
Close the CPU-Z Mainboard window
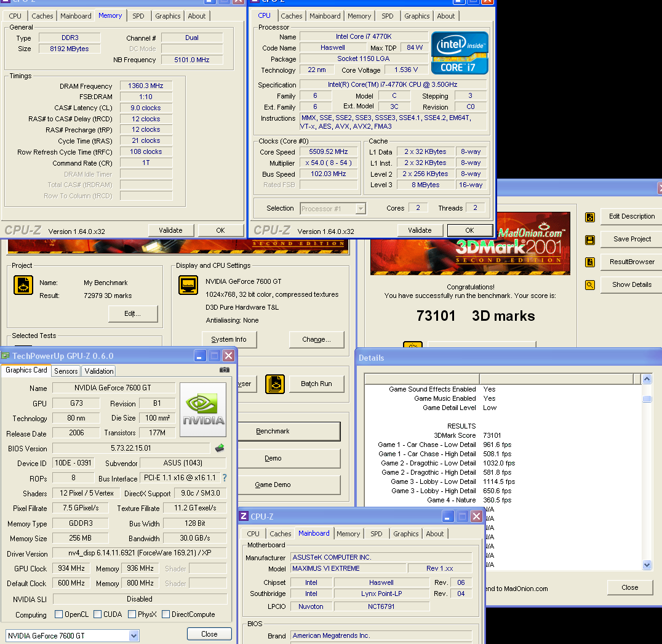(476, 517)
